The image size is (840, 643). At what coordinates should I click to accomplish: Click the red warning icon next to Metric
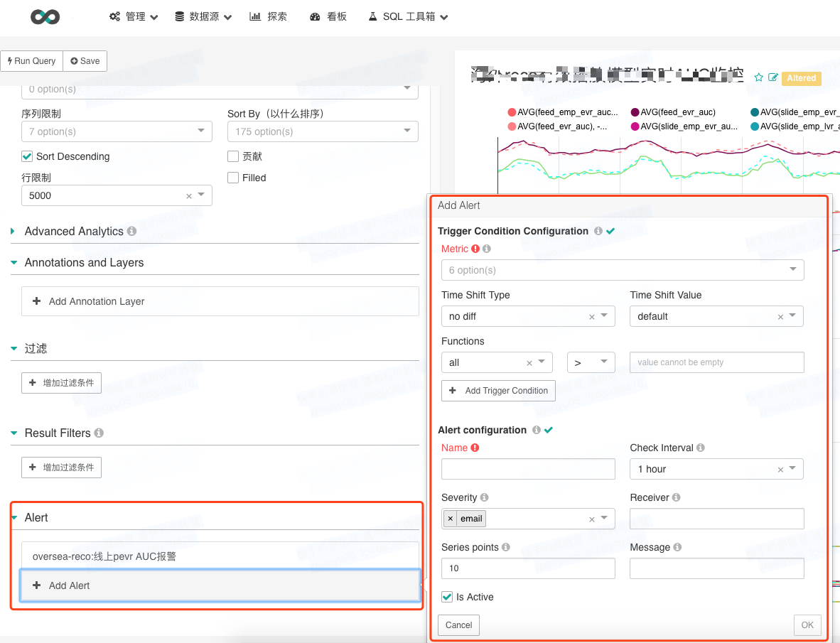pos(475,249)
